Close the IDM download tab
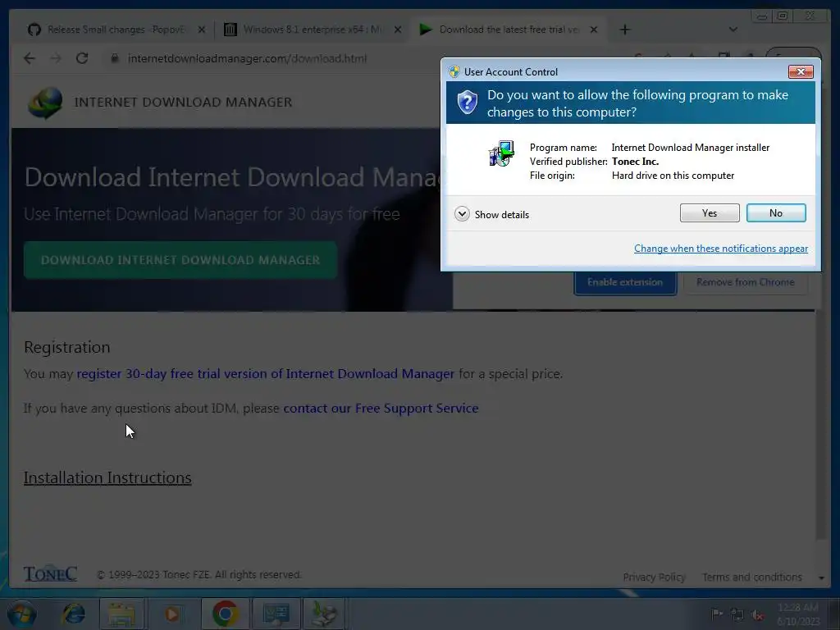Viewport: 840px width, 630px height. point(594,30)
